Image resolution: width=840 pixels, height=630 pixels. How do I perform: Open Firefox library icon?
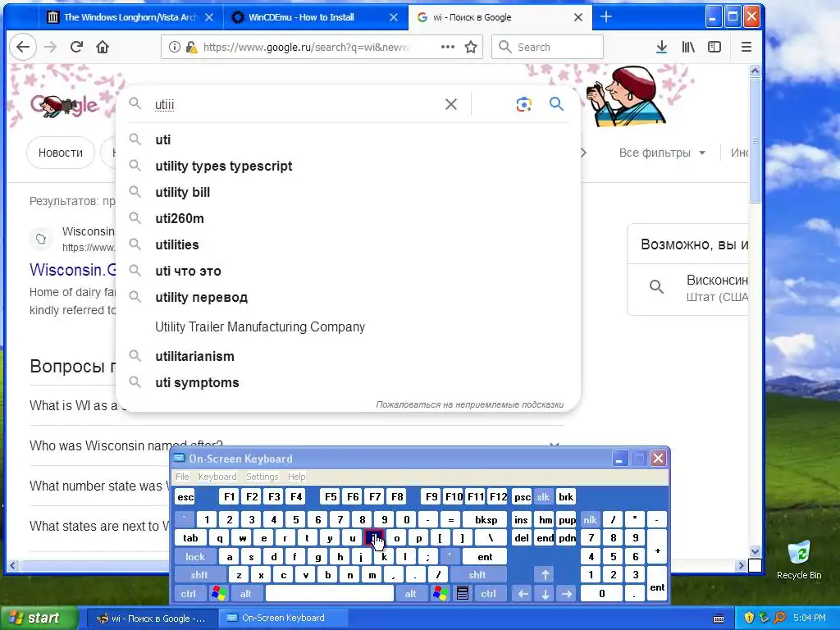pyautogui.click(x=688, y=47)
